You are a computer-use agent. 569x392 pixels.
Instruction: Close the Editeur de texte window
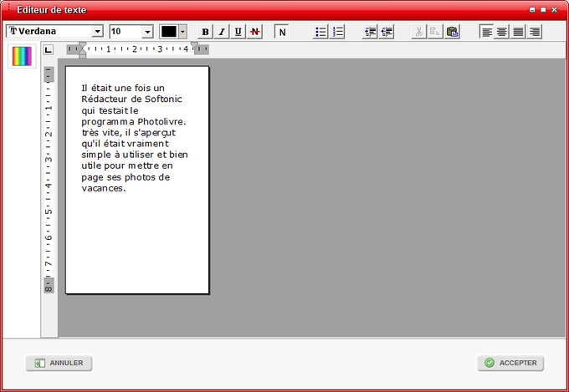point(554,10)
